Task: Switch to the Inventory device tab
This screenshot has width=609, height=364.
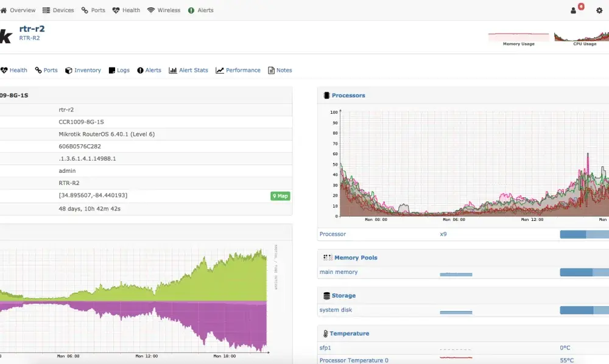Action: pos(87,70)
